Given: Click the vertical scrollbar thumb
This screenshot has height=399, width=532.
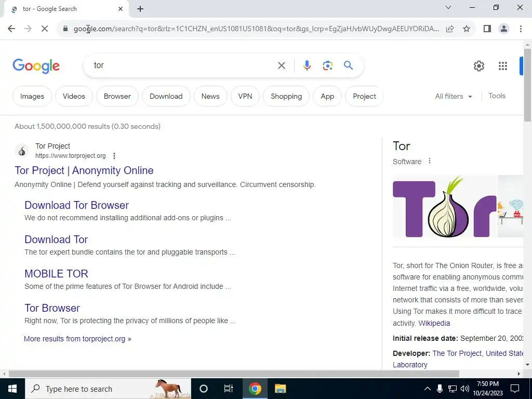Looking at the screenshot, I should [x=527, y=85].
